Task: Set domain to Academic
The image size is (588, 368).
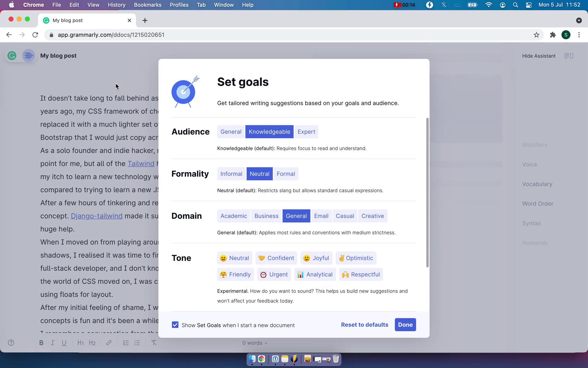Action: point(234,216)
